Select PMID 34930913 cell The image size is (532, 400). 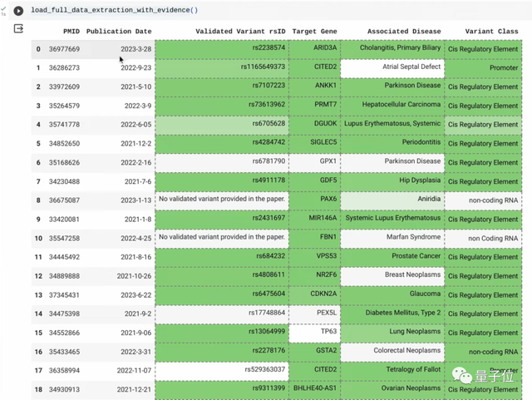64,389
